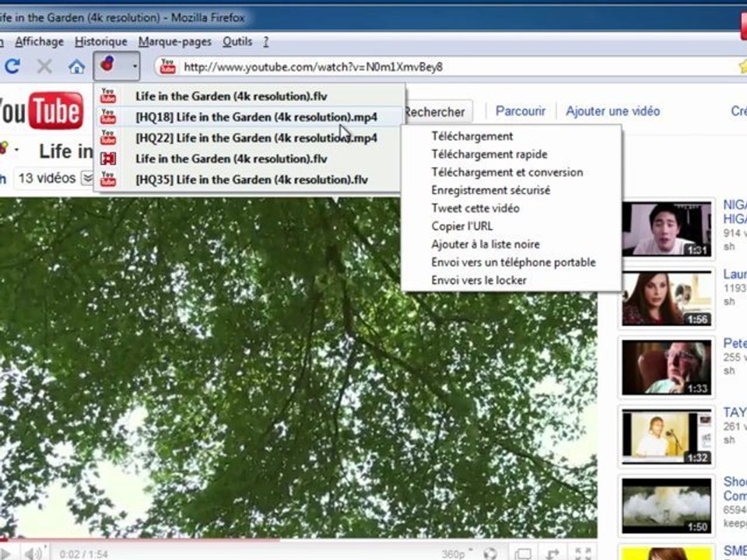
Task: Click the '13 vidéos' label
Action: tap(47, 179)
